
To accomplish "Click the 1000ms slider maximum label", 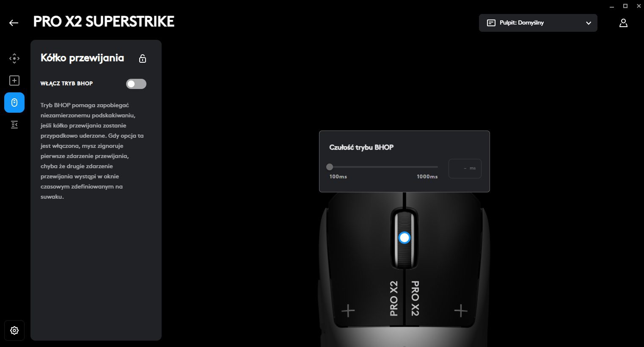I will pyautogui.click(x=427, y=177).
